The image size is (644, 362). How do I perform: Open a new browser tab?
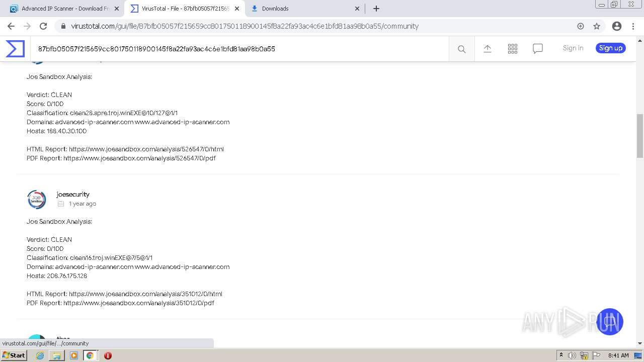click(376, 9)
